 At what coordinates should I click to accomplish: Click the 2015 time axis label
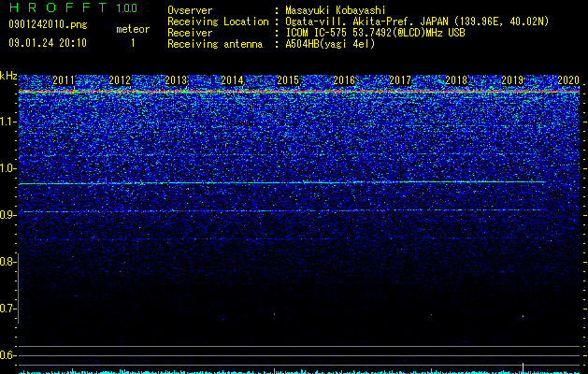pos(288,80)
